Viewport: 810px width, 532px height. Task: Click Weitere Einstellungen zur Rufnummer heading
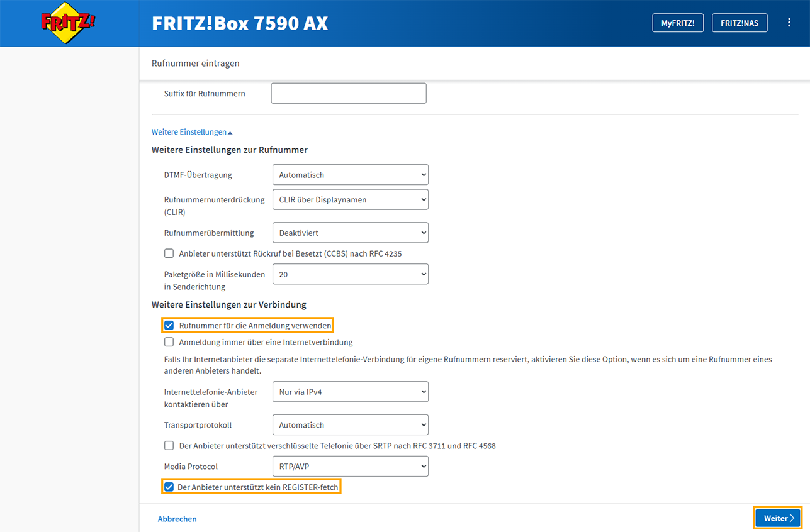(230, 150)
